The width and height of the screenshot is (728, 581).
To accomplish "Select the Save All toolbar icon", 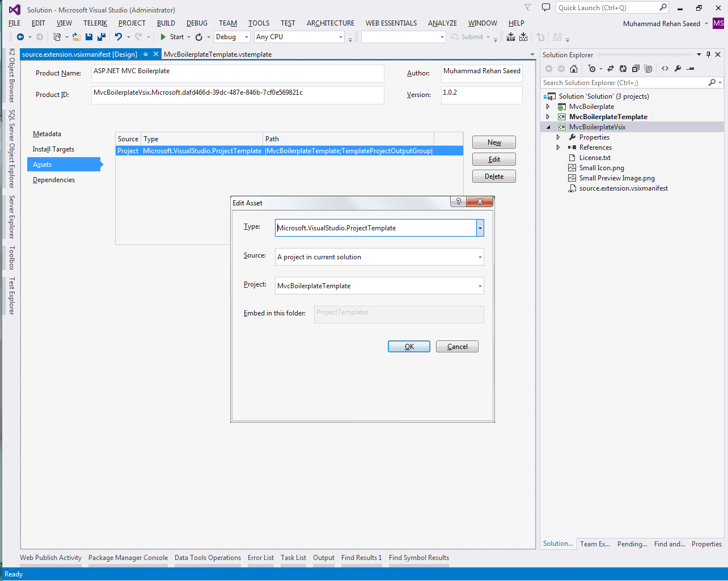I will pyautogui.click(x=101, y=36).
